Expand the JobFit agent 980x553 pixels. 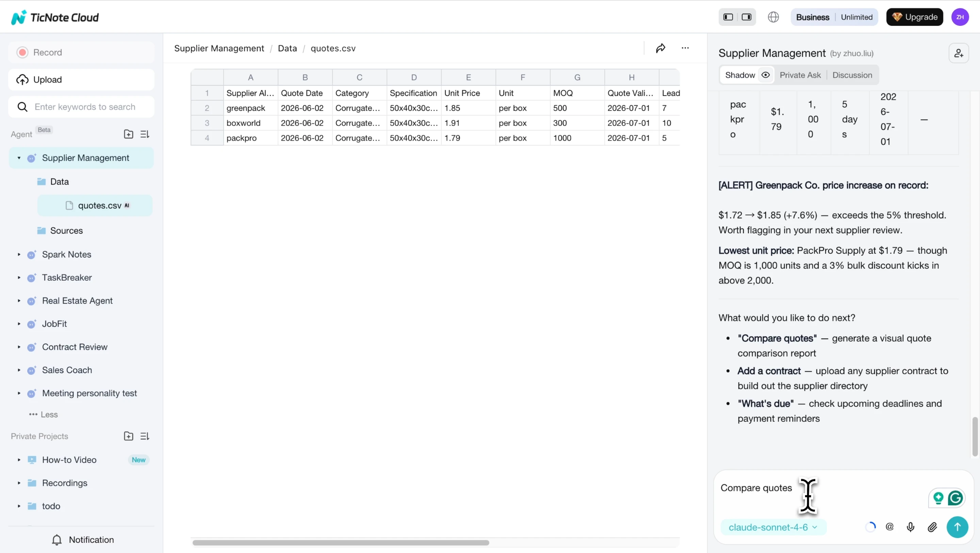click(x=19, y=324)
